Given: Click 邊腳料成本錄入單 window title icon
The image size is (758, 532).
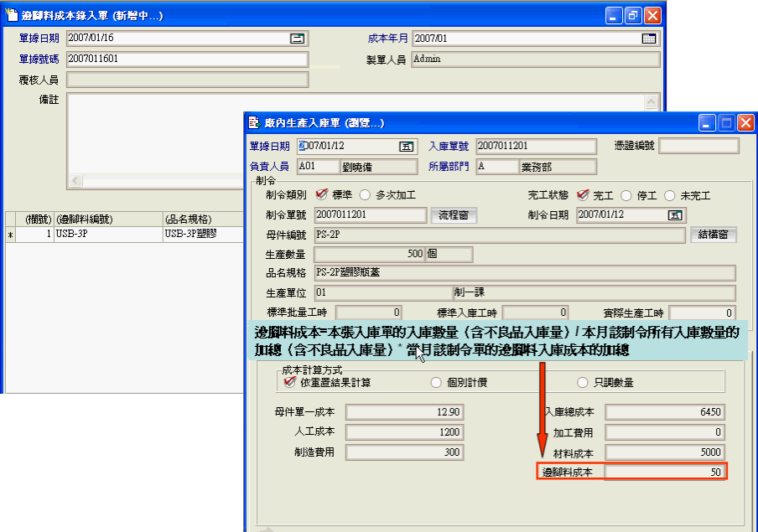Looking at the screenshot, I should pyautogui.click(x=11, y=16).
